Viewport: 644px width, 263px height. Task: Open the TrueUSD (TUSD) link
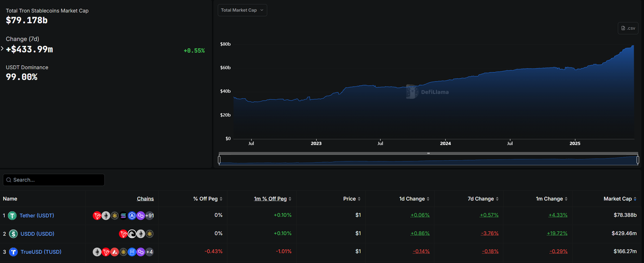(41, 252)
